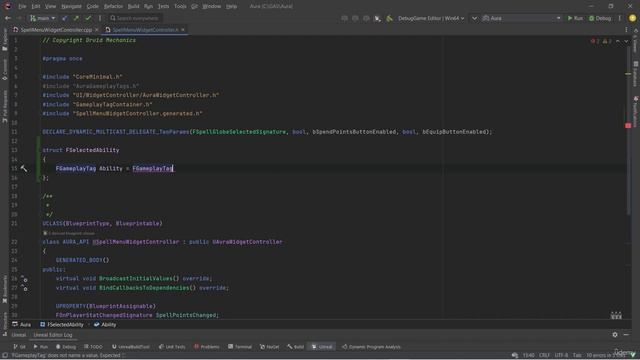Go to next highlighted error arrow
640x360 pixels.
626,41
